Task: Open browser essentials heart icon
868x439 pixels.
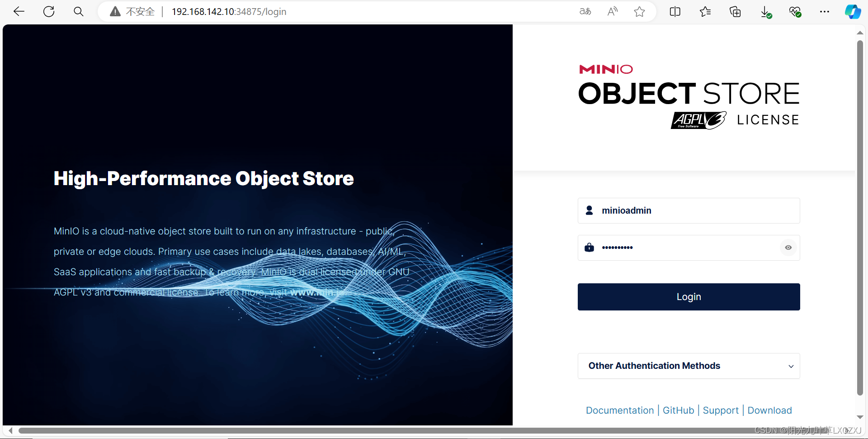Action: 795,12
